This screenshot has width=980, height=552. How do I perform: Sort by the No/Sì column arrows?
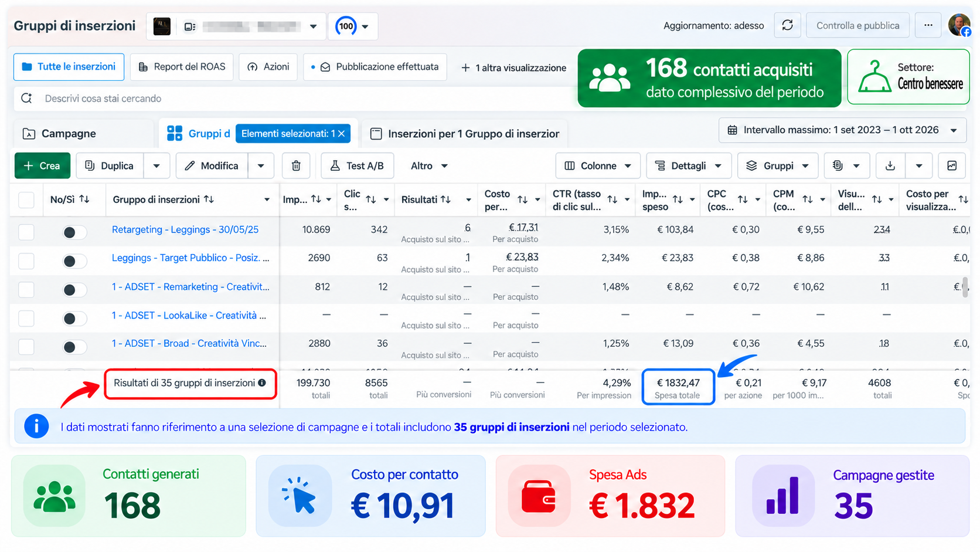[84, 199]
